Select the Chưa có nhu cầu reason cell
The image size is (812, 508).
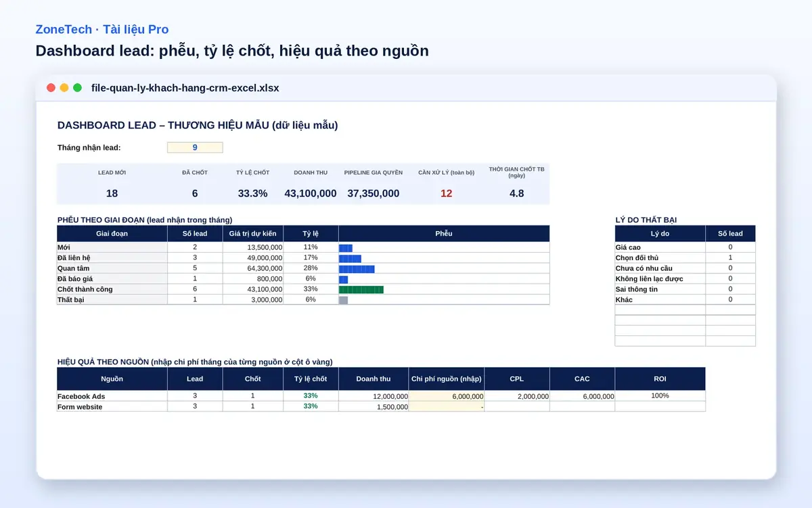(660, 268)
